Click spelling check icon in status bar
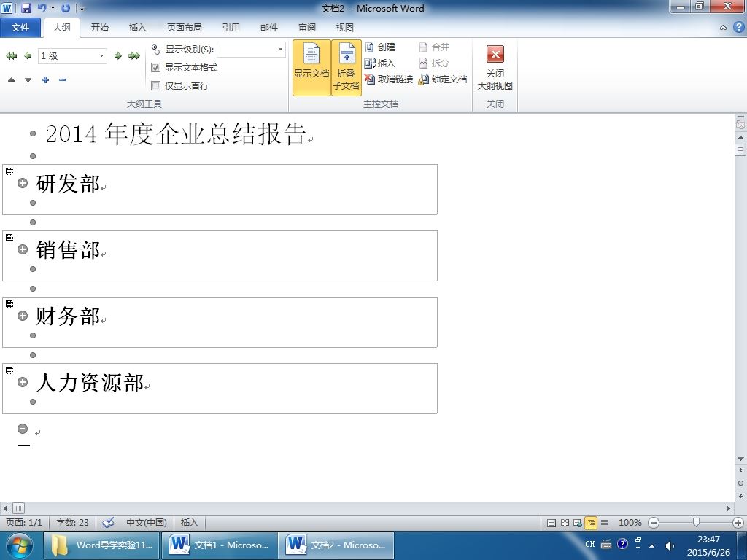Screen dimensions: 747x560 pos(108,522)
